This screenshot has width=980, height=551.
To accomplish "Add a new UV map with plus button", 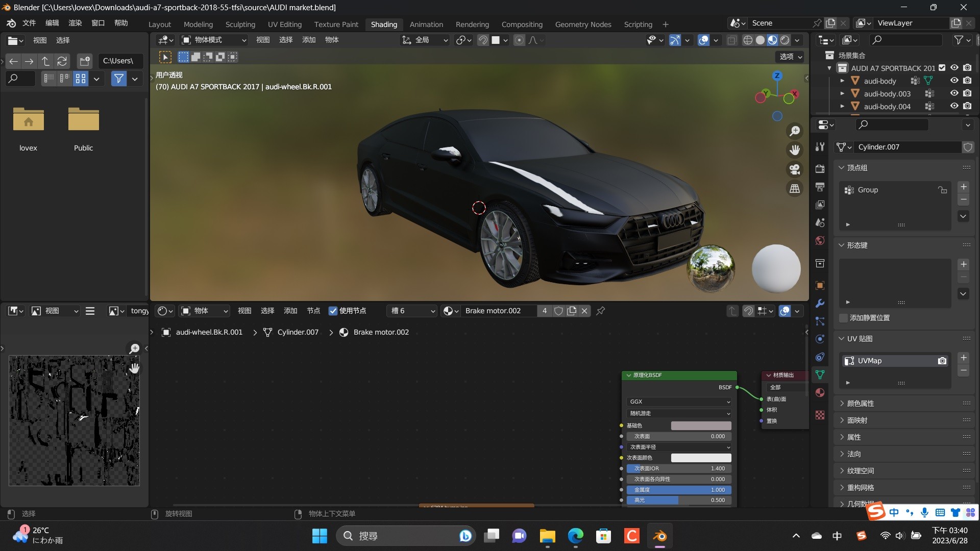I will tap(964, 358).
